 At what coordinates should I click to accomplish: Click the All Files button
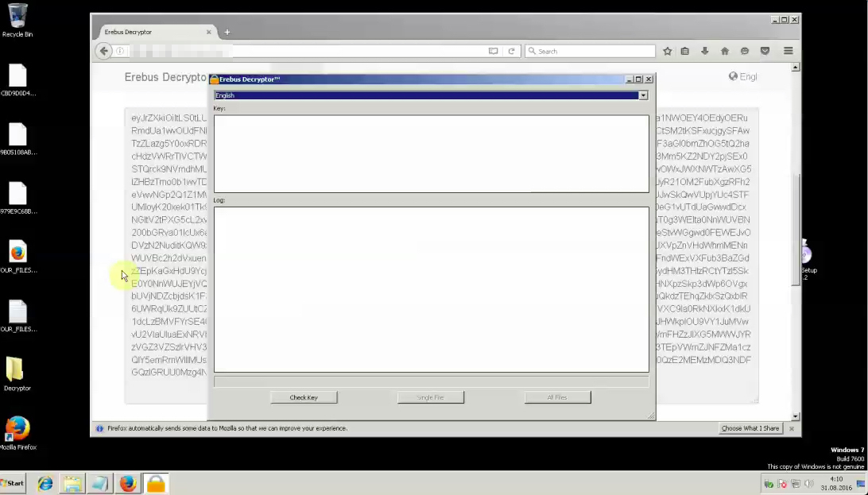tap(557, 397)
